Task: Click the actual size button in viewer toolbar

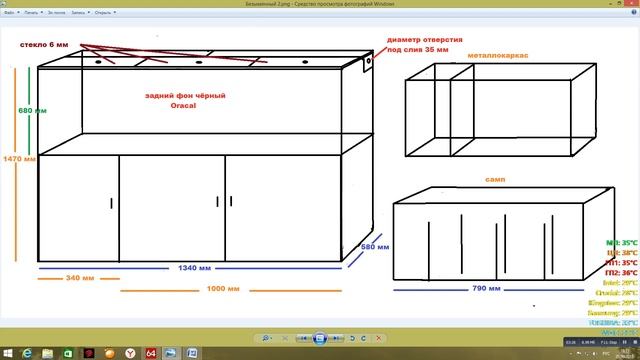Action: (x=285, y=338)
